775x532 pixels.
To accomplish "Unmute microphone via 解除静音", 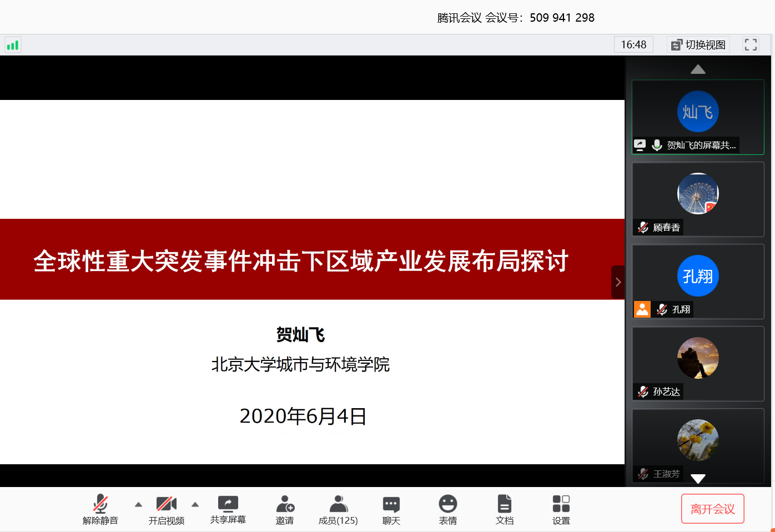I will 100,504.
